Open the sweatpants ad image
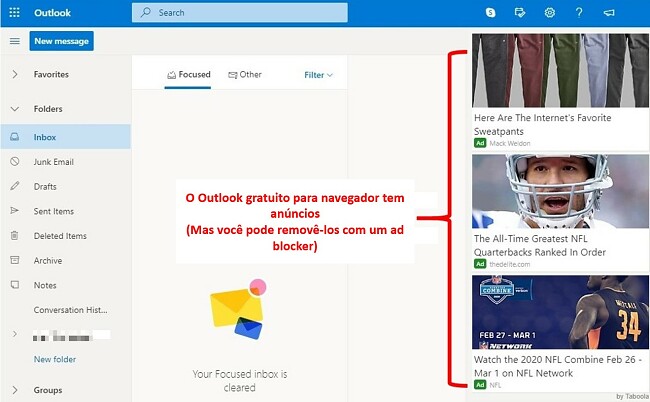This screenshot has width=650, height=402. 560,70
